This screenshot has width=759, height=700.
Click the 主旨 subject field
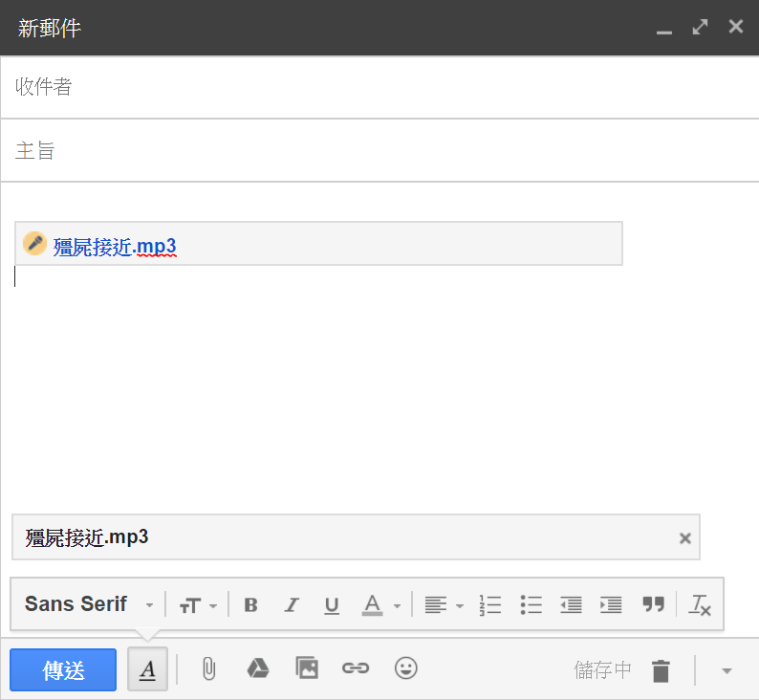click(x=379, y=150)
